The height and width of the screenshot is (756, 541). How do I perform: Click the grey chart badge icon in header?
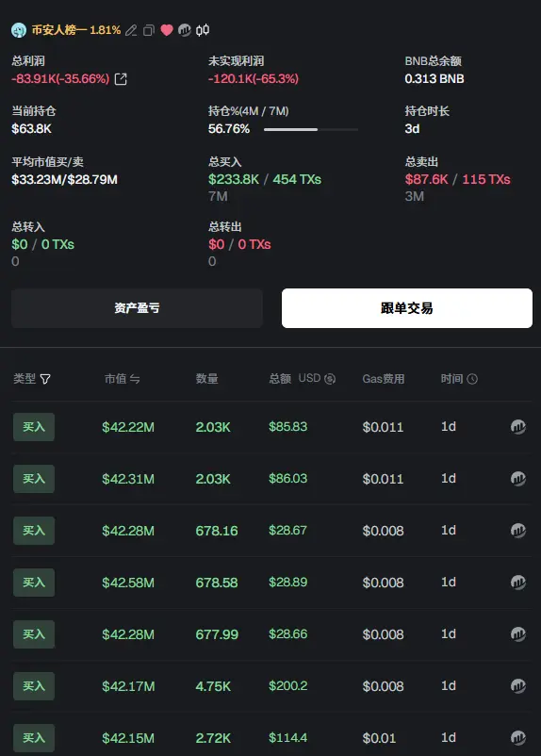tap(185, 30)
